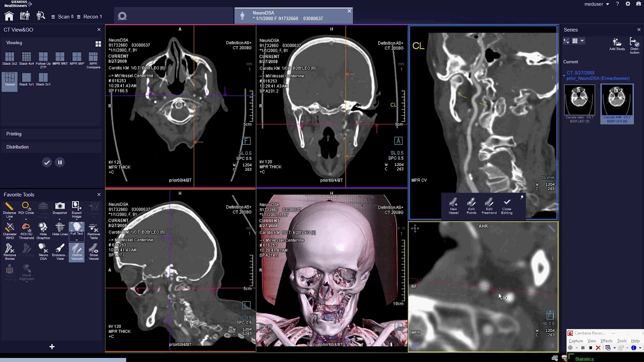Open Camtasia Recorder Tools menu
This screenshot has height=362, width=644.
(x=622, y=341)
